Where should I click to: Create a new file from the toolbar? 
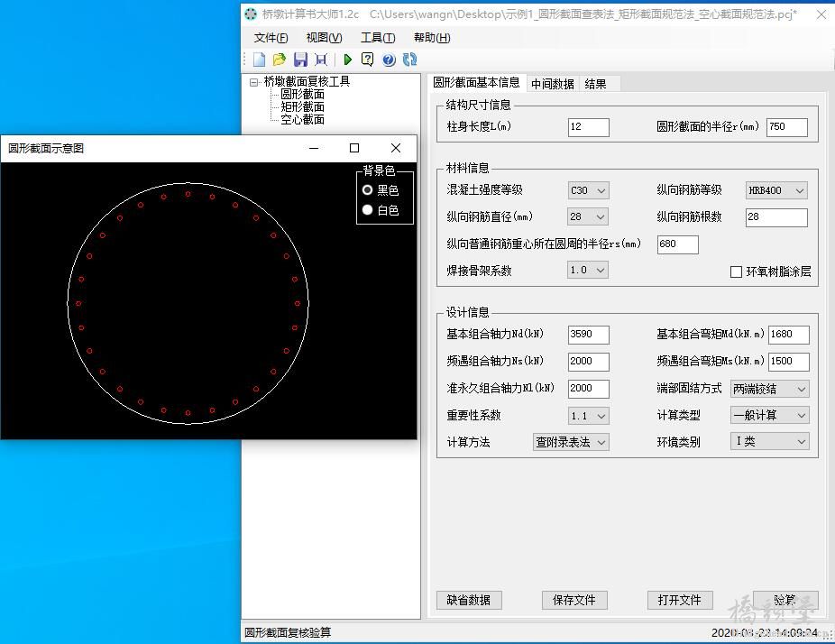point(260,60)
